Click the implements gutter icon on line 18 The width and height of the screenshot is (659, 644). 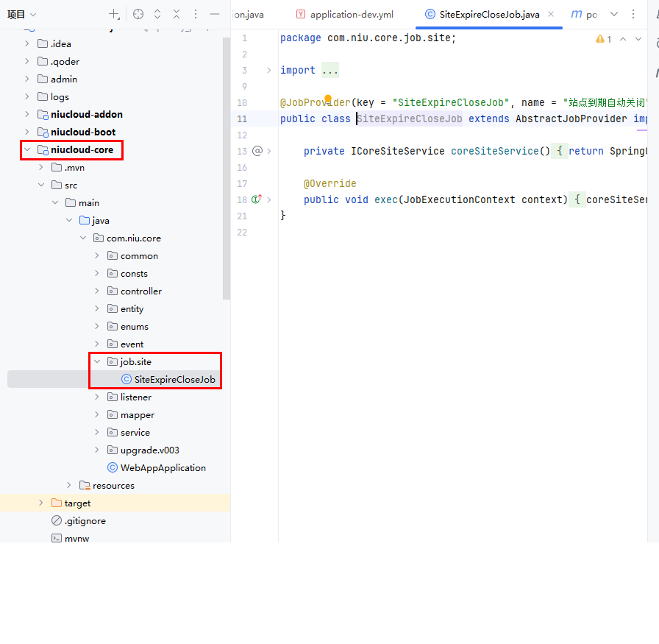(x=257, y=199)
